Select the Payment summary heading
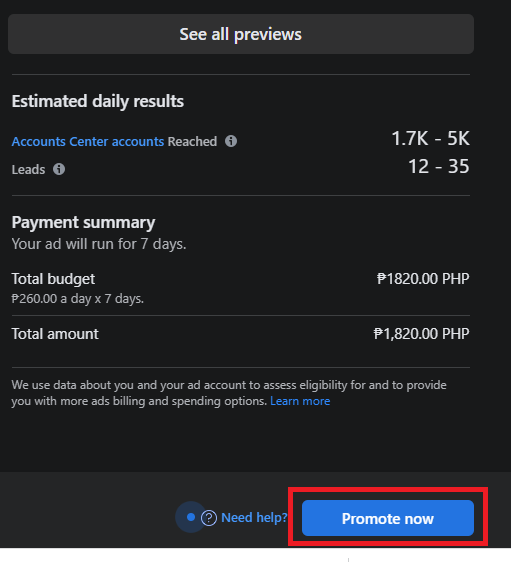The height and width of the screenshot is (562, 511). point(83,222)
